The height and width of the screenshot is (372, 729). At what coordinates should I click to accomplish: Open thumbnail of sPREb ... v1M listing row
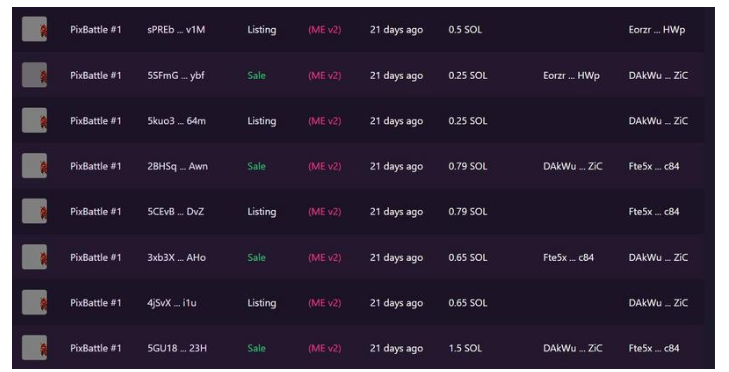pyautogui.click(x=34, y=29)
